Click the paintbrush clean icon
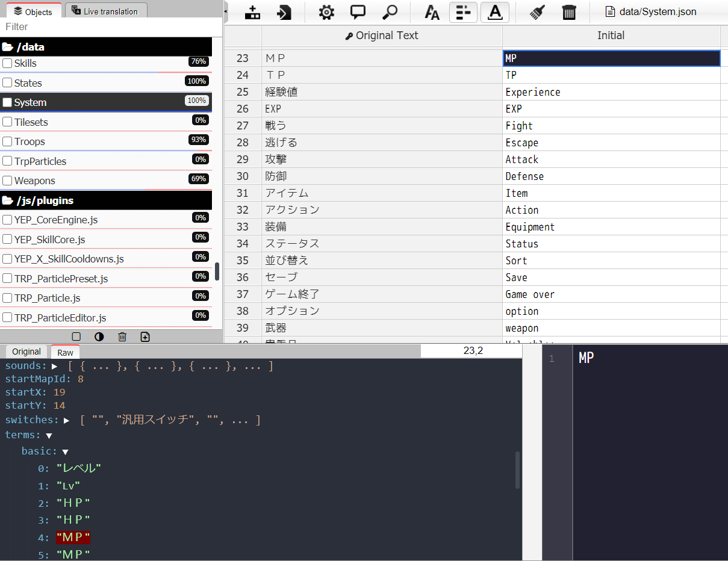The image size is (728, 561). pos(537,12)
